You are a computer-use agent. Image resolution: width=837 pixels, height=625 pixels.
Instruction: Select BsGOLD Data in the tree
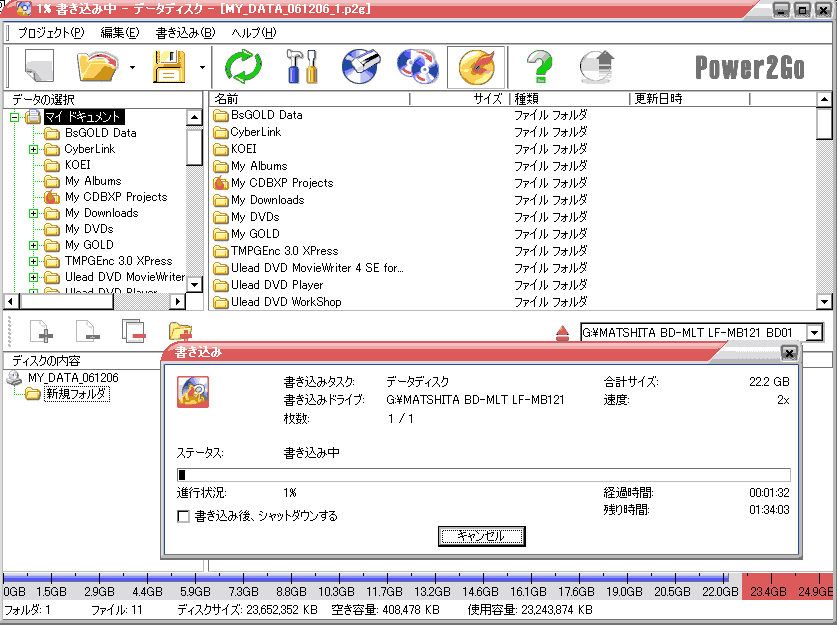(100, 133)
